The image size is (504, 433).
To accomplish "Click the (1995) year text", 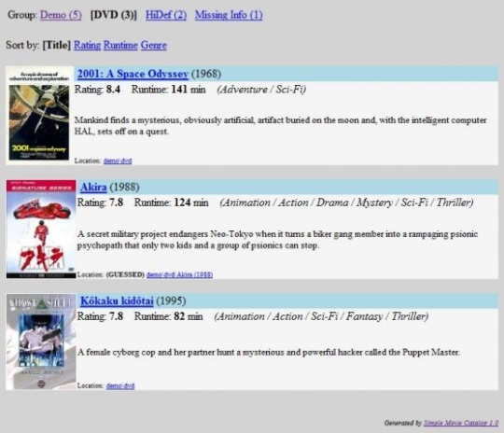I will coord(171,300).
